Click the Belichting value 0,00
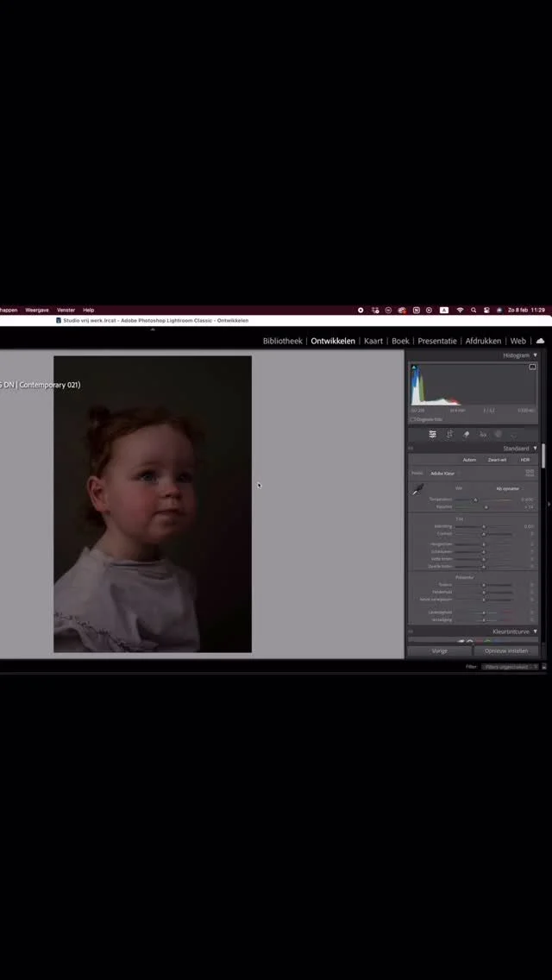This screenshot has width=552, height=980. tap(529, 527)
